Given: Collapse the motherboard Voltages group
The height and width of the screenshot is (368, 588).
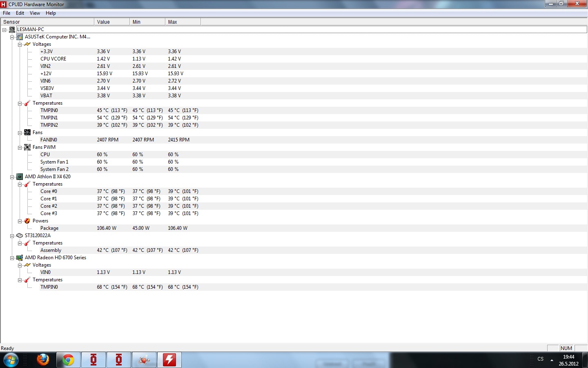Looking at the screenshot, I should coord(20,45).
